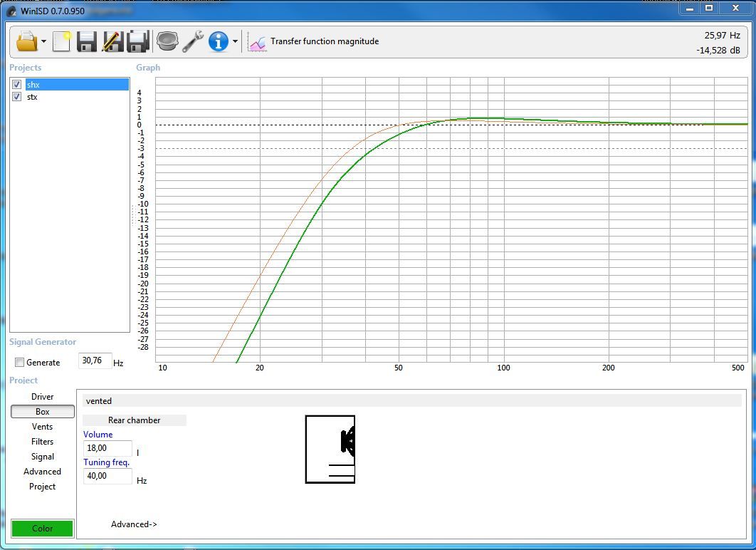Open project folder icon in toolbar

point(26,41)
